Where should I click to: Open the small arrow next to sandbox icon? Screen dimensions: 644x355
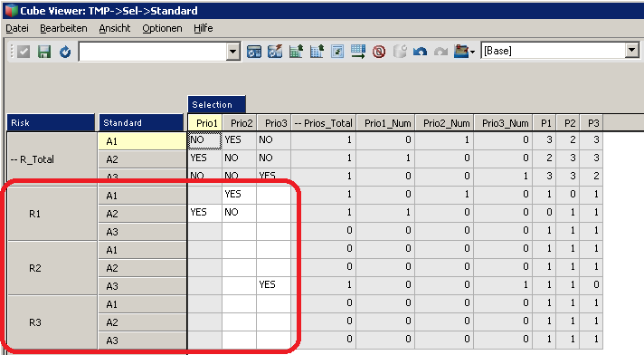pos(472,53)
